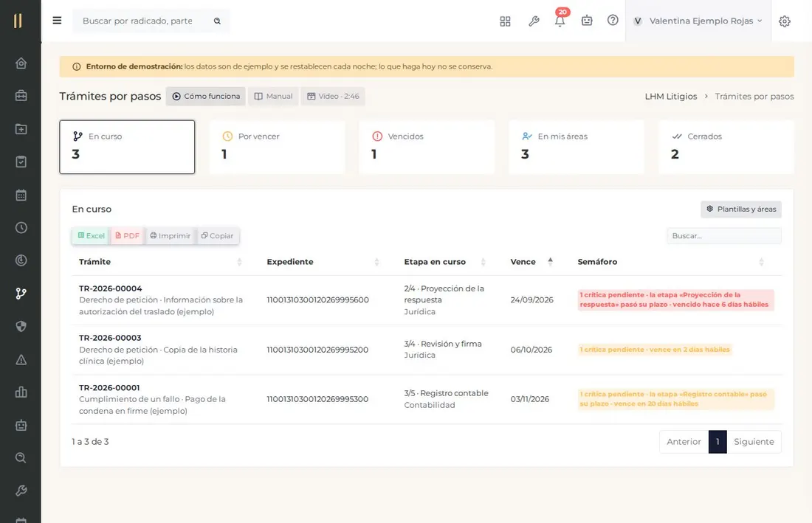Image resolution: width=812 pixels, height=523 pixels.
Task: Open the settings gear in the top bar
Action: point(785,21)
